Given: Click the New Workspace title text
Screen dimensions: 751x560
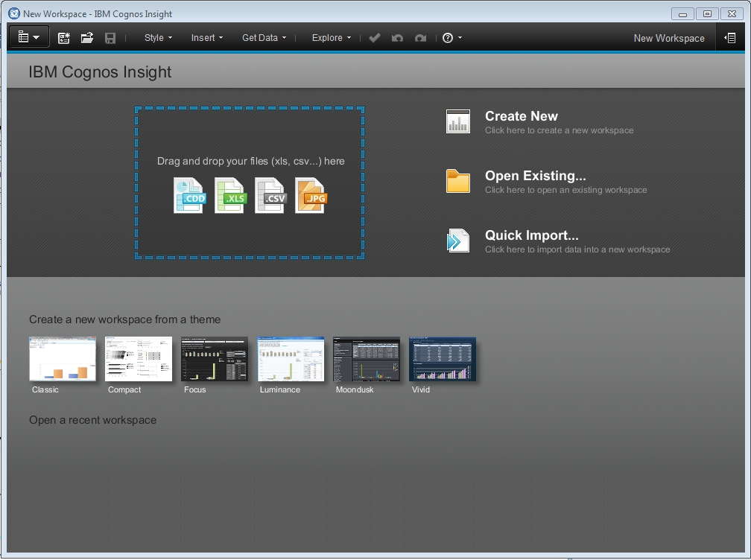Looking at the screenshot, I should [x=669, y=38].
